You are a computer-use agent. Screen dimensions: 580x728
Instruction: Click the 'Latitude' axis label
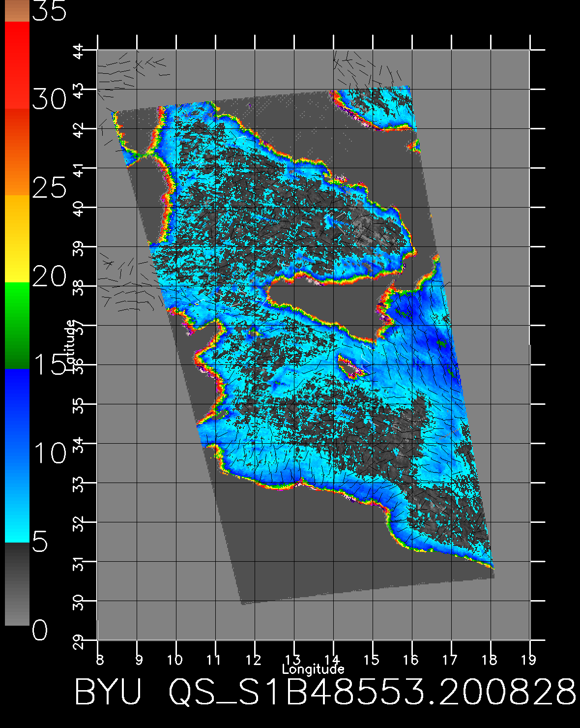pos(70,345)
